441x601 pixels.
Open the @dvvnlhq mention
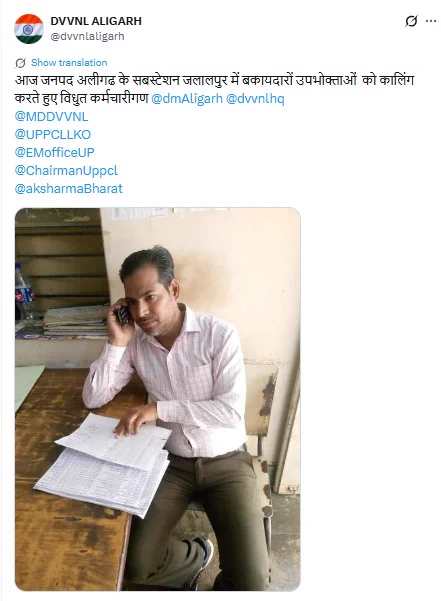point(255,99)
